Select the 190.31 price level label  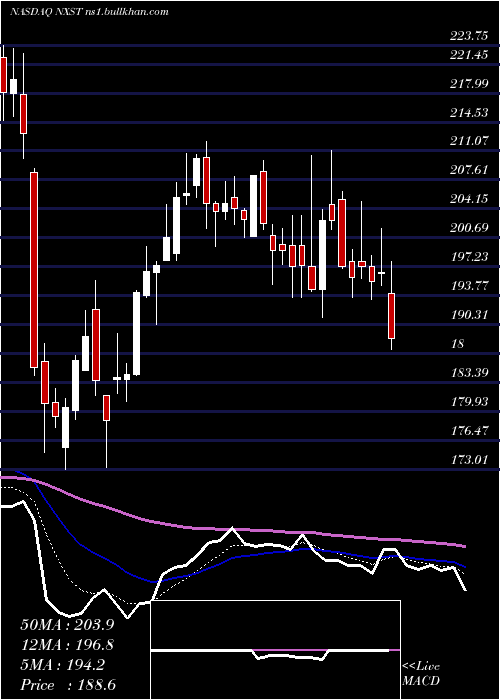coord(469,315)
